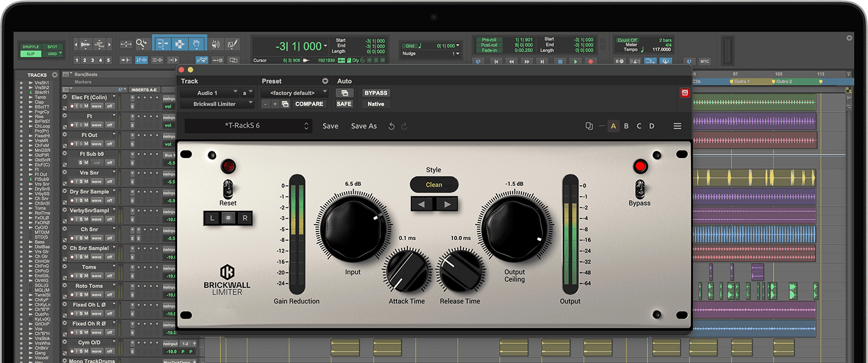Image resolution: width=868 pixels, height=363 pixels.
Task: Open the Brickwall Limiter insert selector
Action: click(x=217, y=104)
